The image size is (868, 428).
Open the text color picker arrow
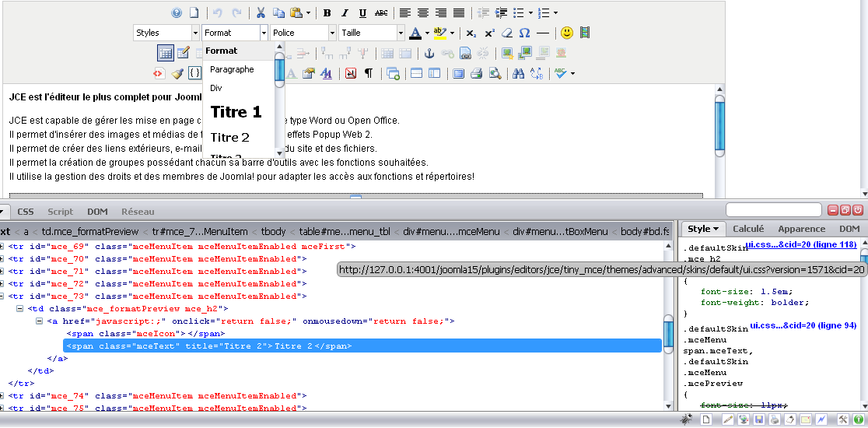(427, 33)
